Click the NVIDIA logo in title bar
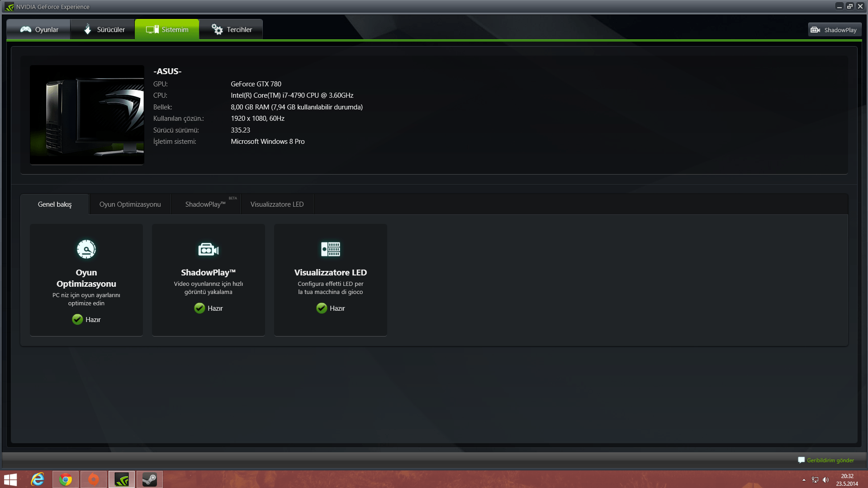868x488 pixels. pos(9,7)
